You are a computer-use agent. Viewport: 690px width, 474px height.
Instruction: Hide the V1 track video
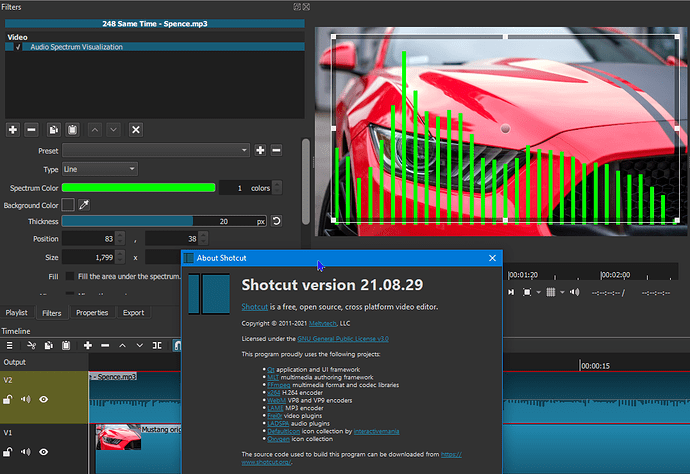point(44,452)
